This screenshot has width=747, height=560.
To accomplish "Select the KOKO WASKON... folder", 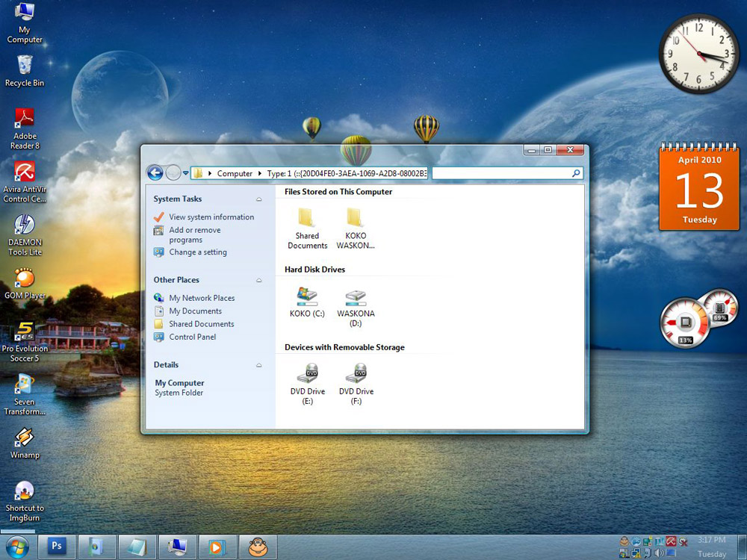I will click(356, 228).
